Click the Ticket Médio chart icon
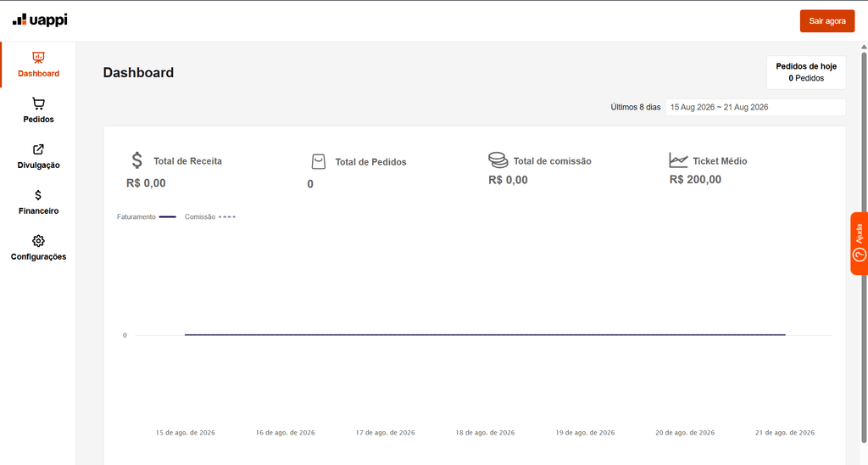 pos(678,160)
